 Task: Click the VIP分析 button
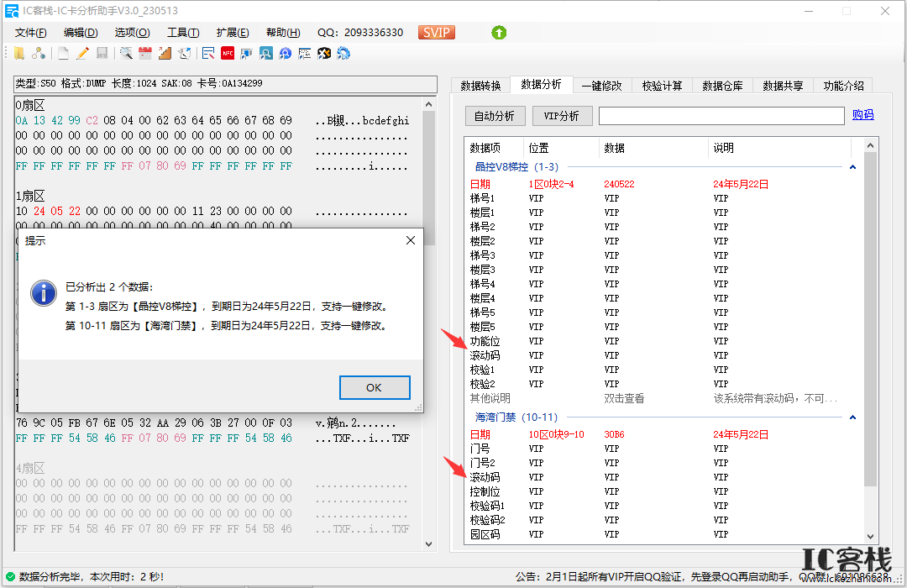coord(562,116)
